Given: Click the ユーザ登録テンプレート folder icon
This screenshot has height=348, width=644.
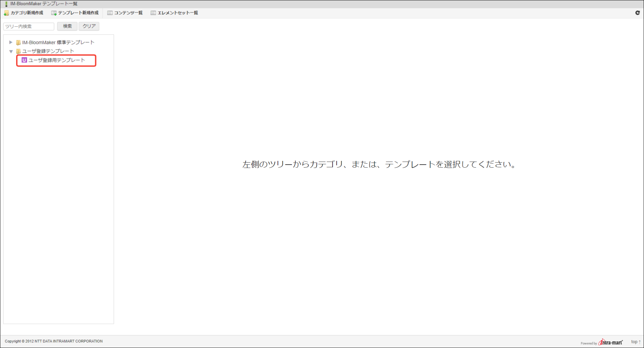Looking at the screenshot, I should (18, 51).
